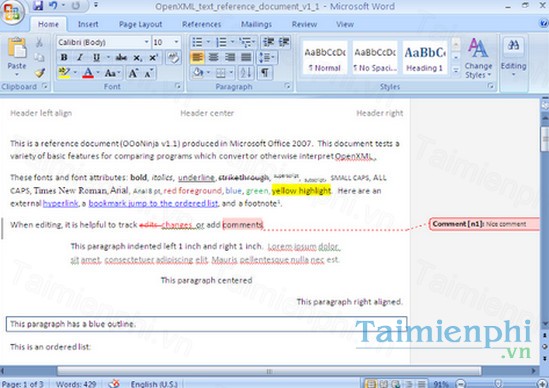Click the Print Layout view icon

point(370,384)
